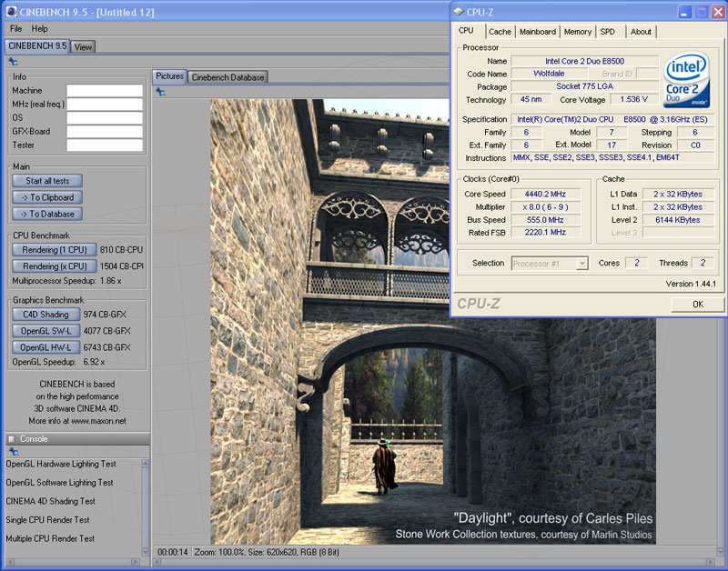Click the OS input field
Viewport: 728px width, 571px height.
click(x=105, y=118)
